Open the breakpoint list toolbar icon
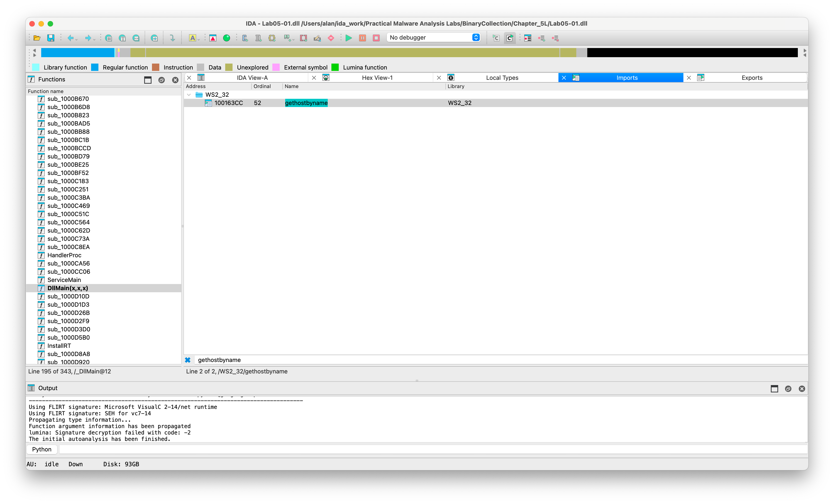The image size is (834, 504). coord(528,38)
